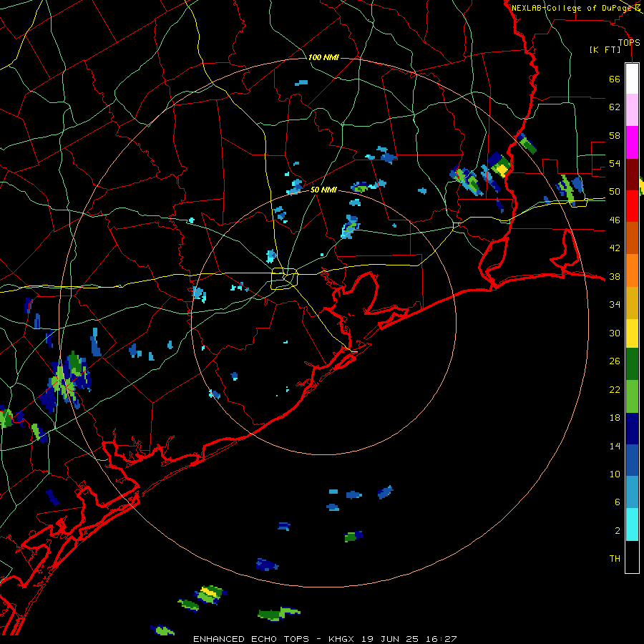Image resolution: width=644 pixels, height=644 pixels.
Task: Click the bright red legend swatch
Action: click(x=632, y=206)
